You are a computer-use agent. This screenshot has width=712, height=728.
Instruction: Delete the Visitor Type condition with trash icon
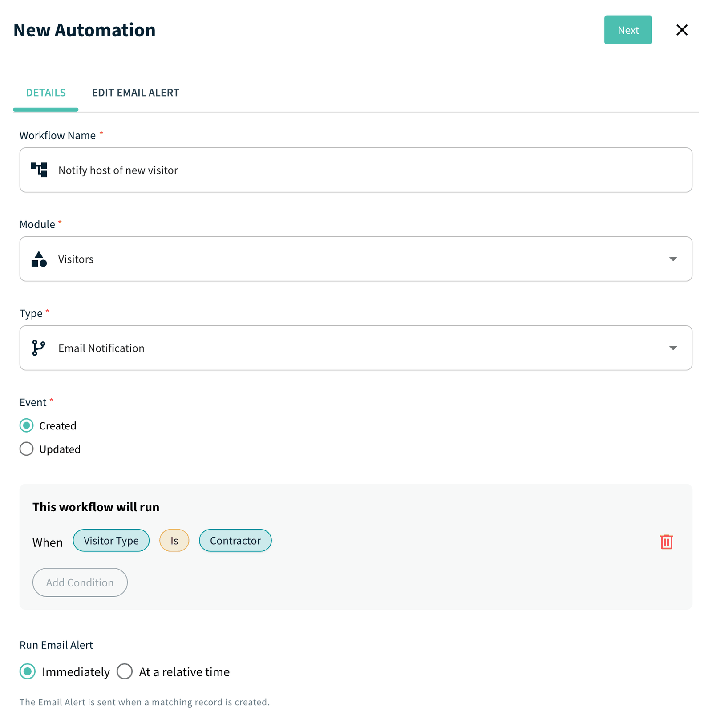(666, 542)
